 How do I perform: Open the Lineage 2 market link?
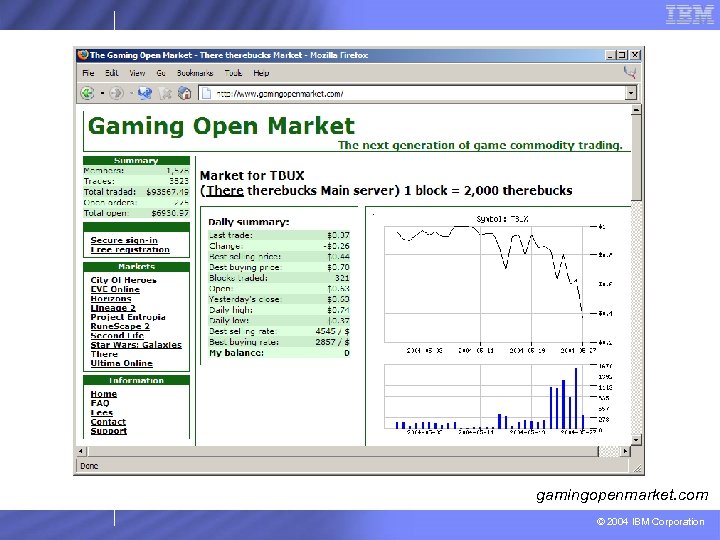113,308
